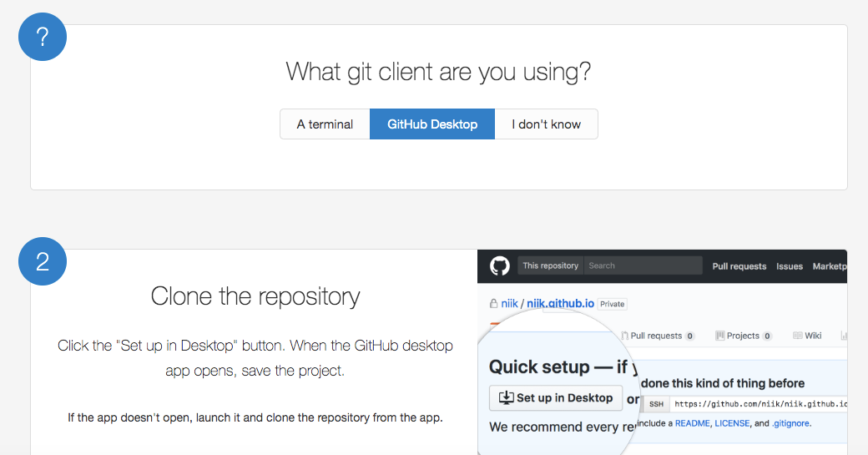This screenshot has height=455, width=868.
Task: Click "What git client are you using?" heading
Action: click(x=438, y=72)
